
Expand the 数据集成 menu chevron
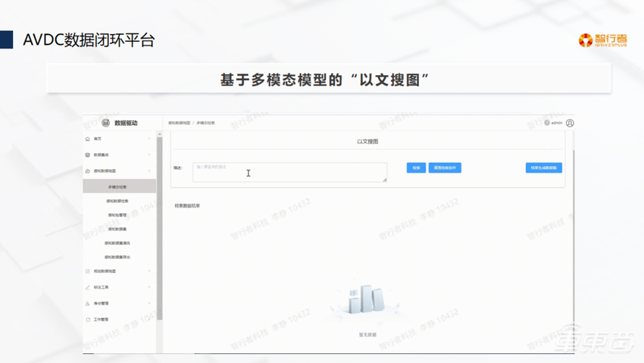tap(149, 155)
